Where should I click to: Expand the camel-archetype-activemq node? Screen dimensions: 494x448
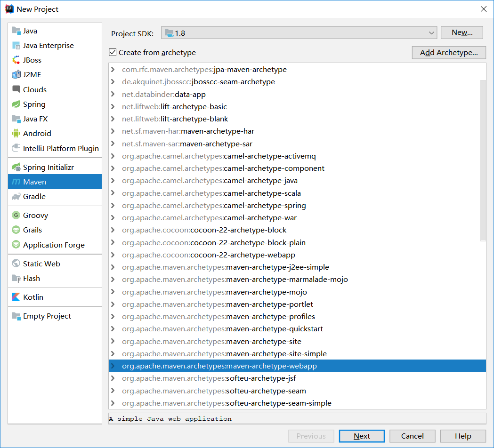pyautogui.click(x=113, y=156)
